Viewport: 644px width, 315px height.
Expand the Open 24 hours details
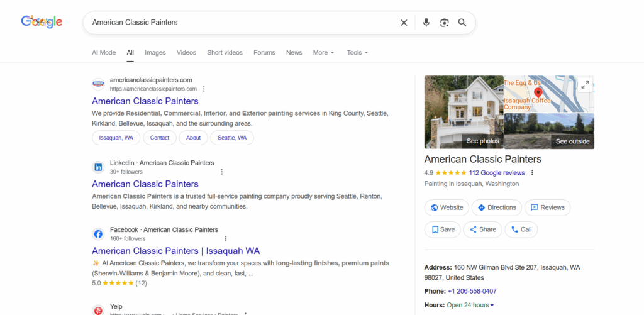470,305
